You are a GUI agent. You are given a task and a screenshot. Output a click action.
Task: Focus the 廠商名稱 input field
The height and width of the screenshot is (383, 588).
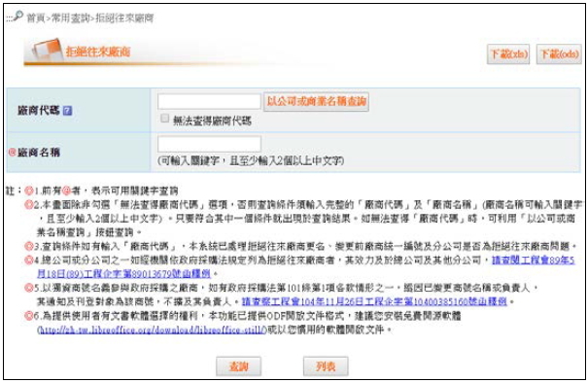tap(209, 144)
